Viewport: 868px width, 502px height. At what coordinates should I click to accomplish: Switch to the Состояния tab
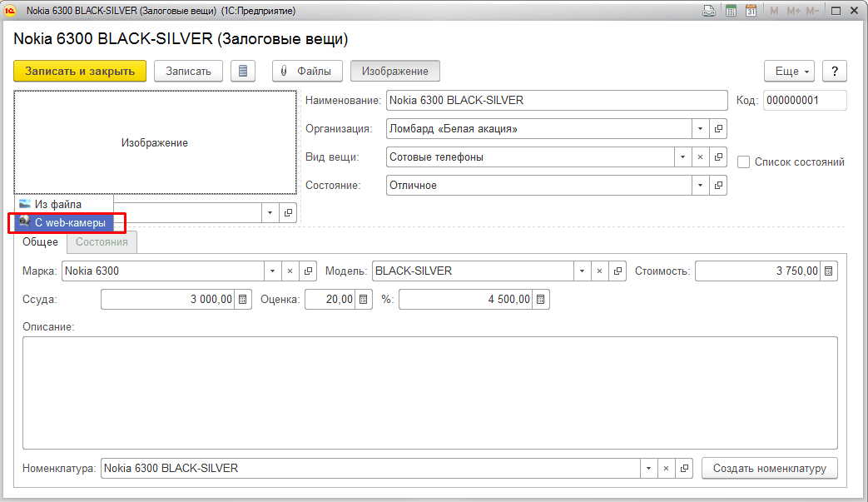pos(102,242)
